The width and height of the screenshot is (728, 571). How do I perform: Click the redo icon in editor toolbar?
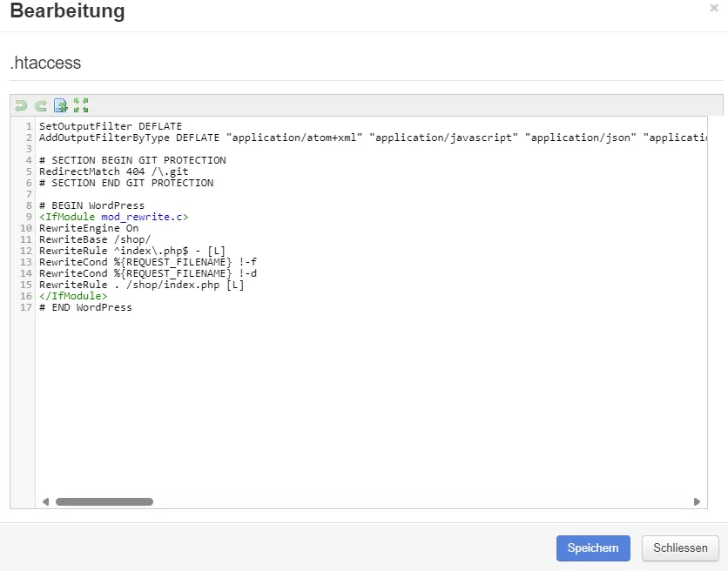pos(41,106)
